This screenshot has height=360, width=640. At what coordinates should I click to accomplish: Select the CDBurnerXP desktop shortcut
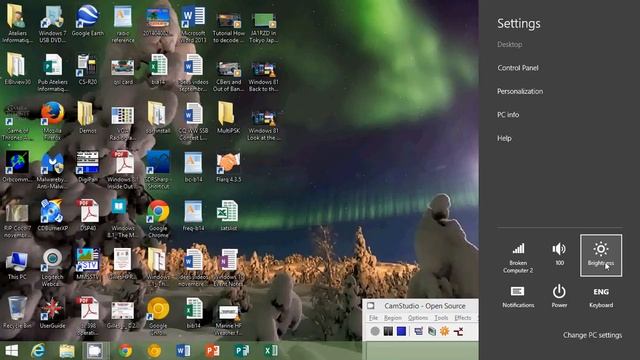tap(52, 215)
